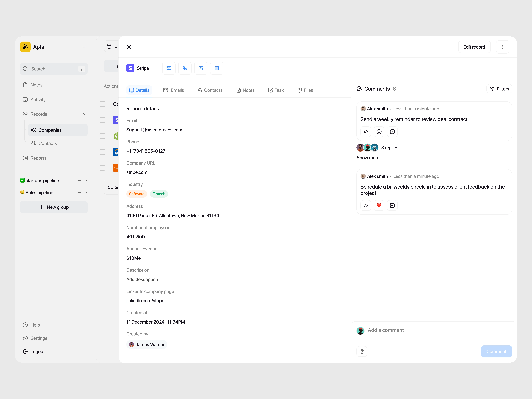The image size is (532, 399).
Task: Click the +1 (704) 555-0127 phone value
Action: point(146,151)
